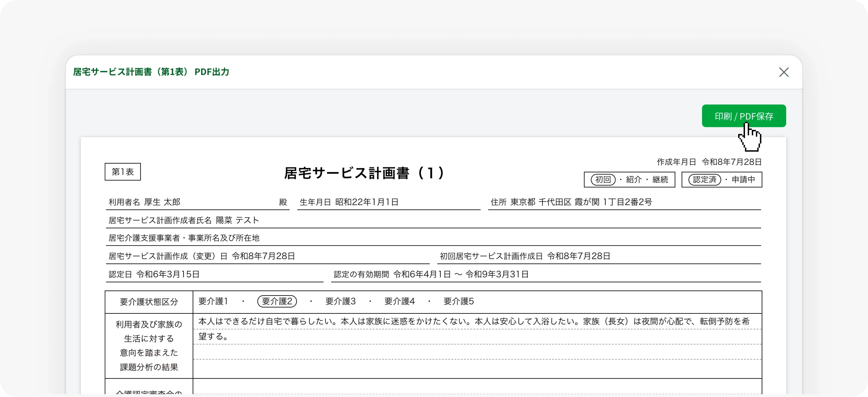Select the 要介護3 option
868x397 pixels.
(x=340, y=301)
